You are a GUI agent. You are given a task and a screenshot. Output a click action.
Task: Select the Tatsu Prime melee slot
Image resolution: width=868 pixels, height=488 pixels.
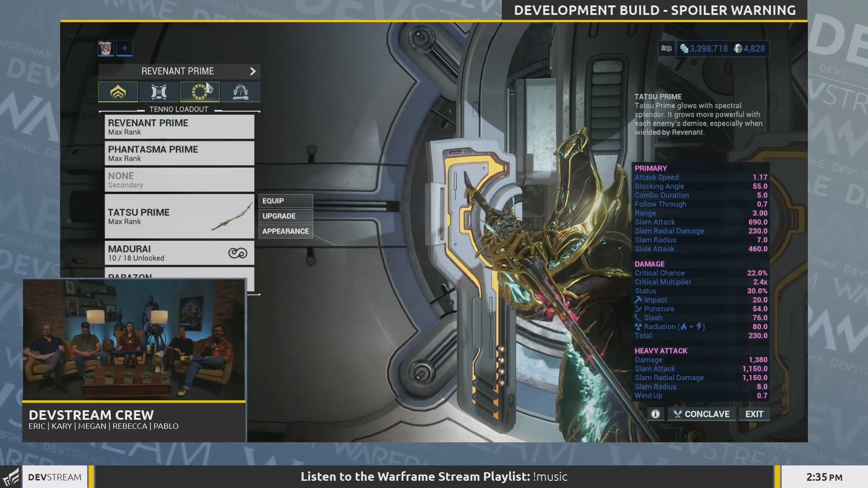point(179,216)
